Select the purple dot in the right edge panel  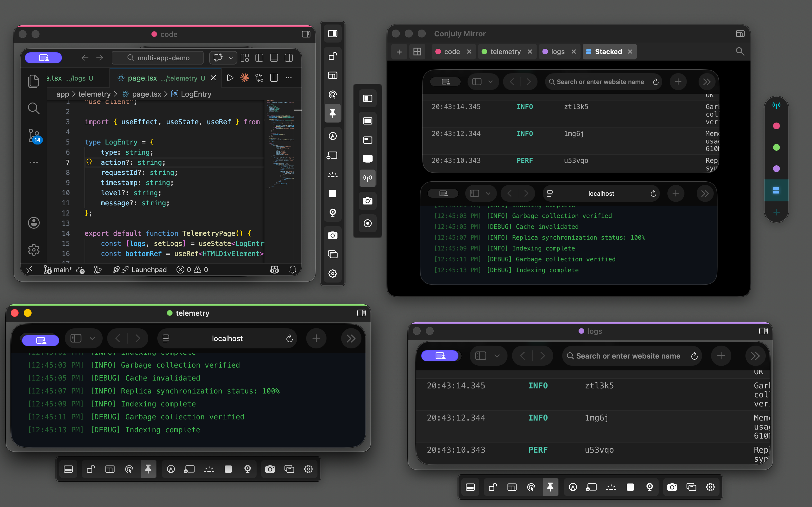point(776,169)
